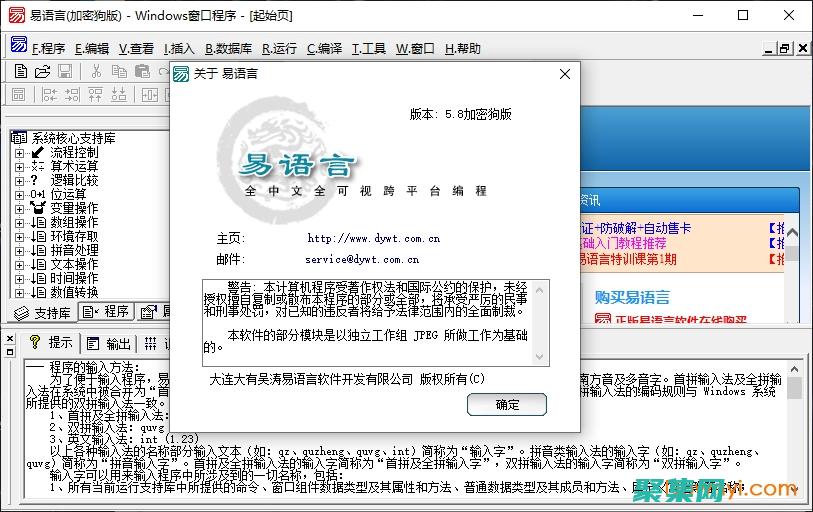The image size is (813, 512).
Task: Click the 提示 panel scrollbar up arrow
Action: pyautogui.click(x=794, y=369)
